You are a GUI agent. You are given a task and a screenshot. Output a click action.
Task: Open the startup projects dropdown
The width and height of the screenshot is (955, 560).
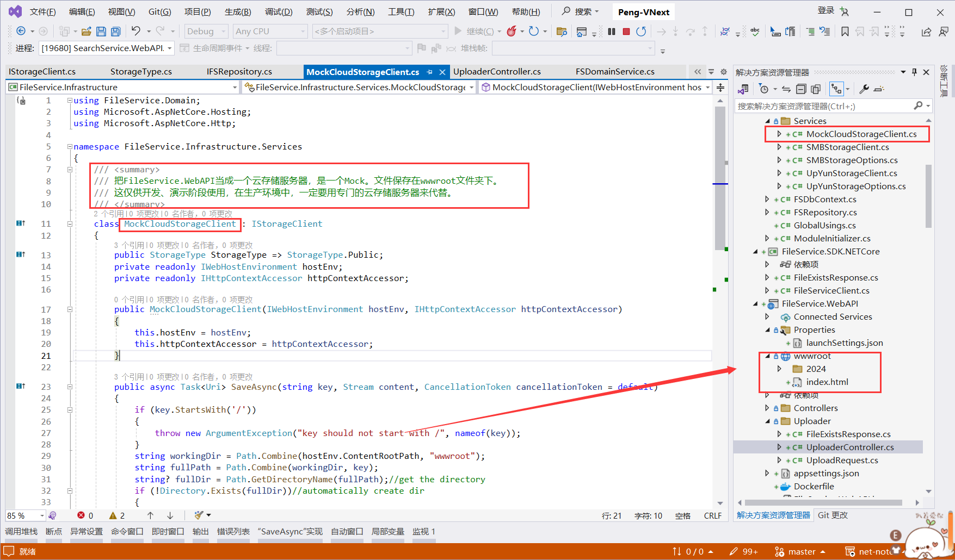click(x=380, y=32)
